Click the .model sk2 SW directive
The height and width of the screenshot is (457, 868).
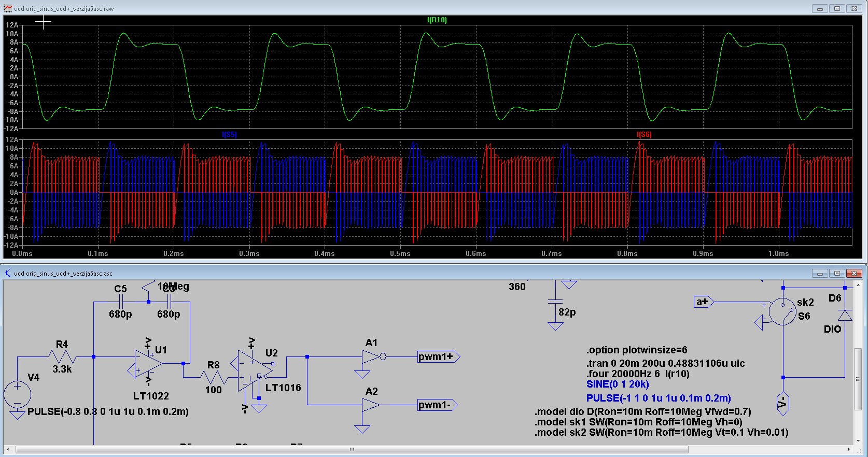click(662, 433)
